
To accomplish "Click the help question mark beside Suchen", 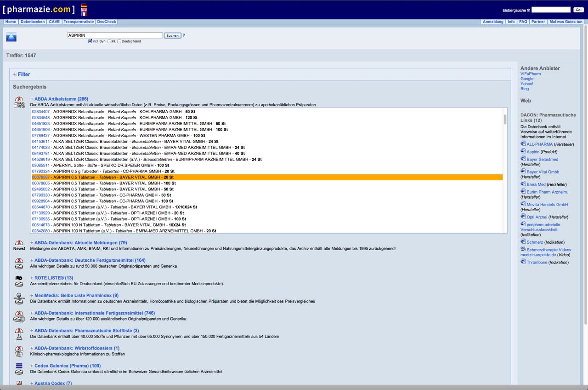I will [x=184, y=35].
